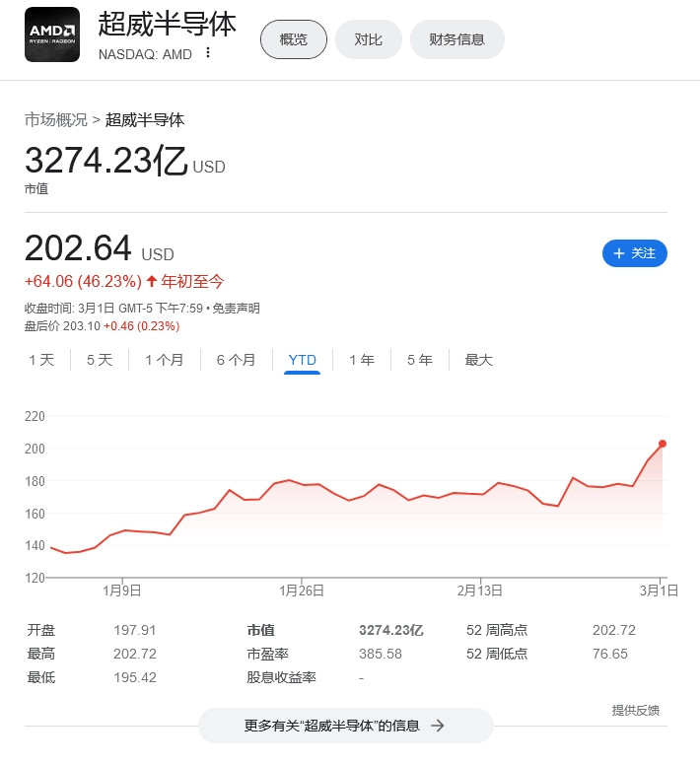Open the 财务信息 tab
Viewport: 700px width, 765px height.
(457, 39)
